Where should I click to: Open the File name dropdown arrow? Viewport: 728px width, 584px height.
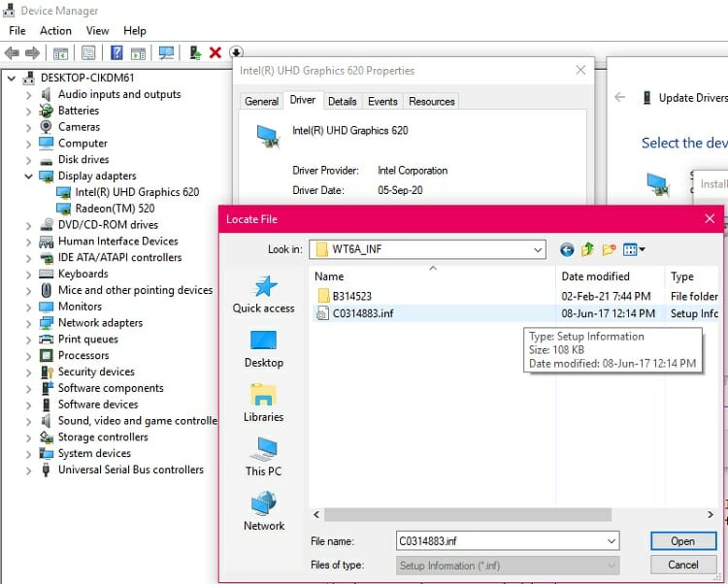click(x=612, y=541)
